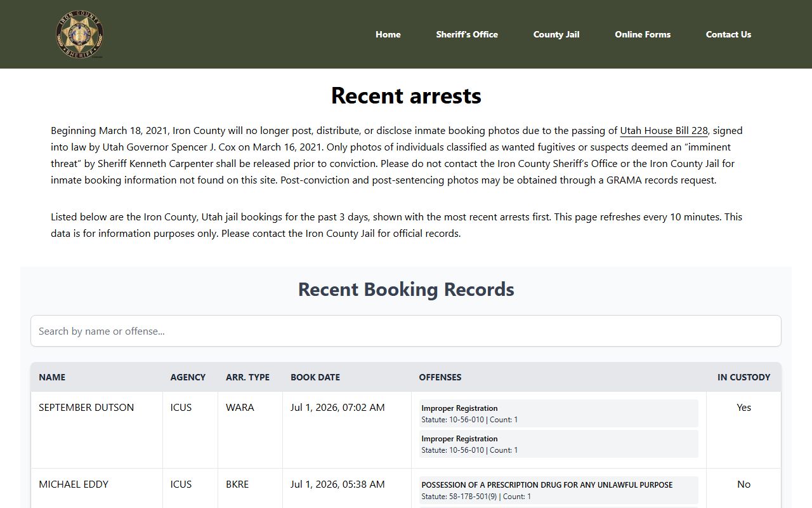Click the Recent arrests page title
Image resolution: width=812 pixels, height=508 pixels.
406,95
